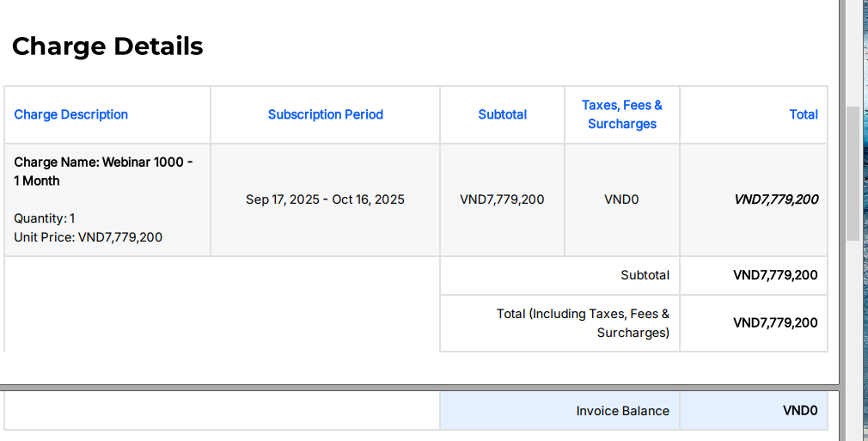
Task: Click the Quantity: 1 line
Action: (x=45, y=218)
